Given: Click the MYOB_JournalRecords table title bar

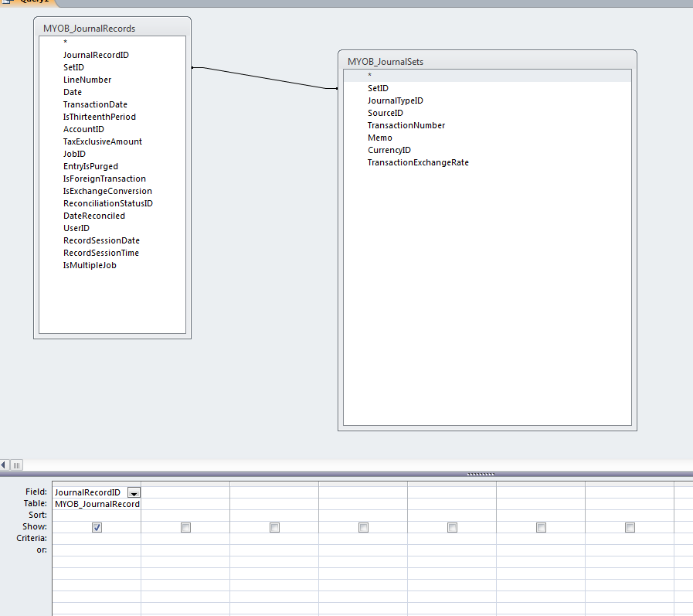Looking at the screenshot, I should click(112, 29).
